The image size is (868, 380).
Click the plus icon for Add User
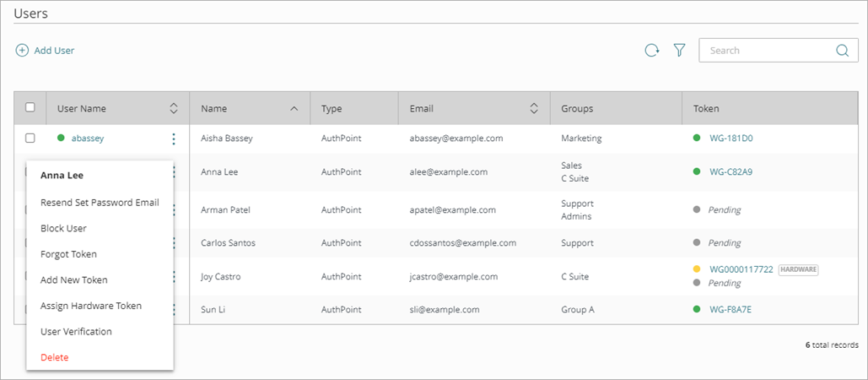pyautogui.click(x=22, y=51)
